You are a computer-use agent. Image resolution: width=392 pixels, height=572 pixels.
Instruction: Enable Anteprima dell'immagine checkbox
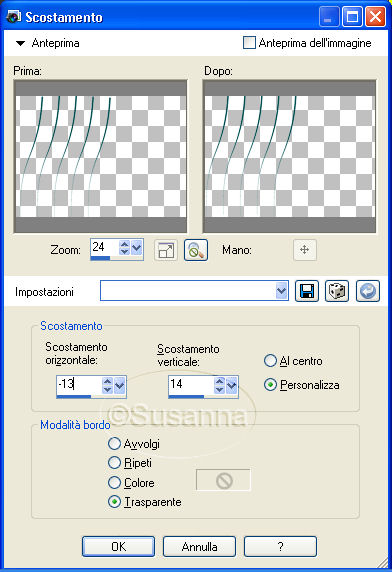tap(249, 43)
